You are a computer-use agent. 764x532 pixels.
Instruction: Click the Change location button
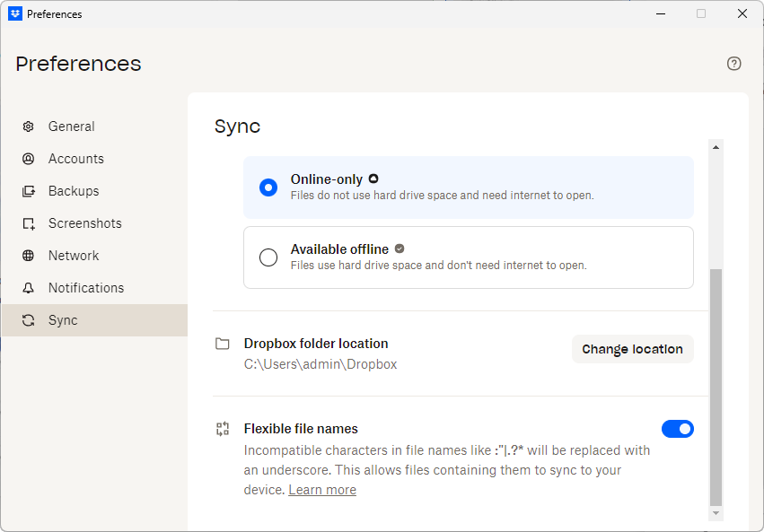point(632,349)
